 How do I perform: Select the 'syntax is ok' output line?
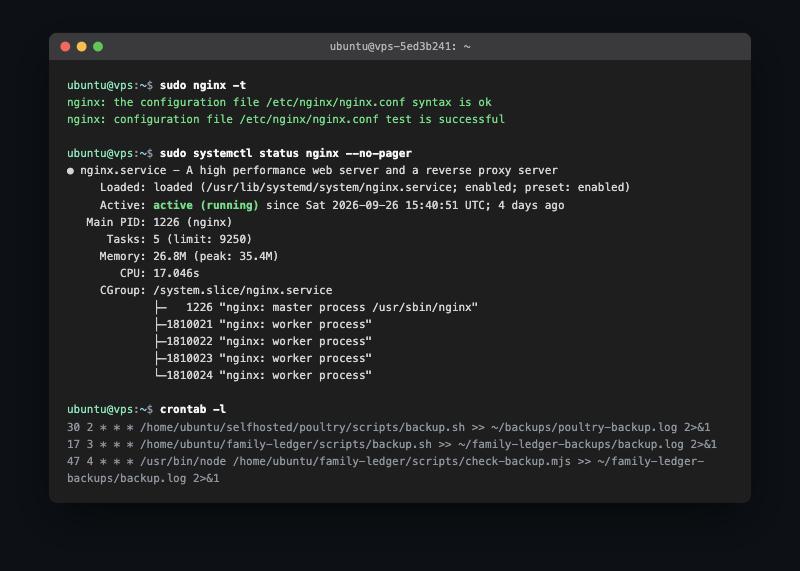pos(279,102)
